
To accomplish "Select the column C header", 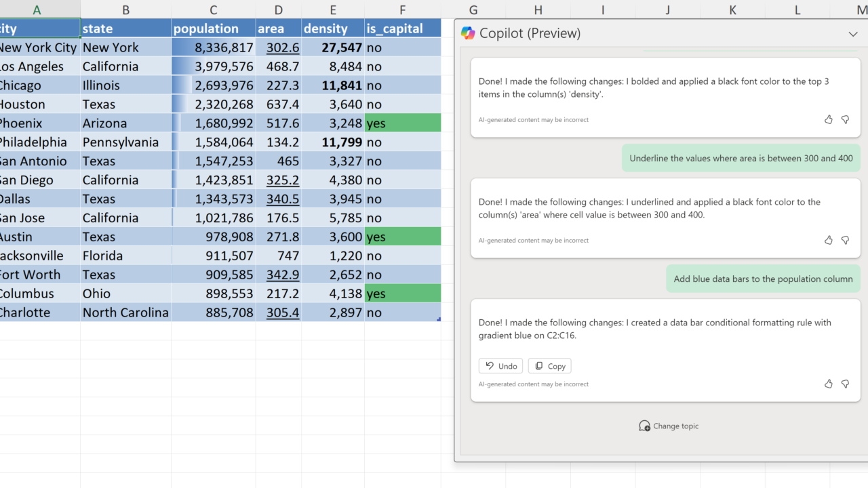I will [x=214, y=9].
